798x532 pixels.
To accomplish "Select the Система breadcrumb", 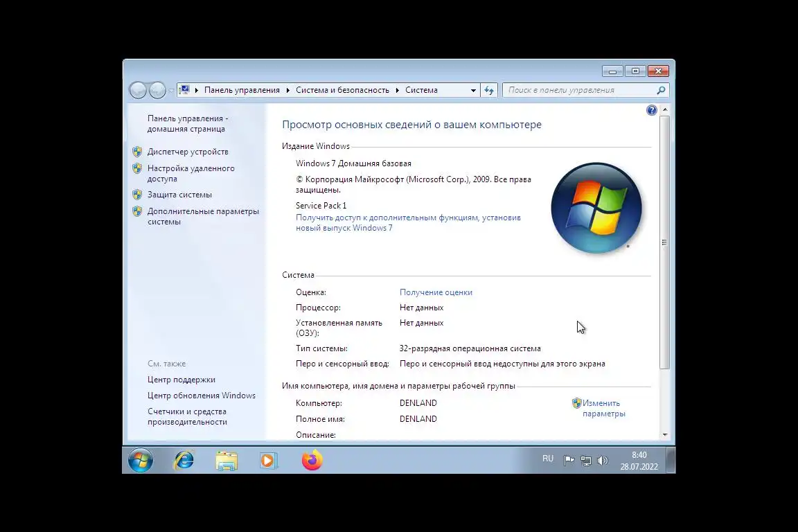I will pyautogui.click(x=421, y=90).
